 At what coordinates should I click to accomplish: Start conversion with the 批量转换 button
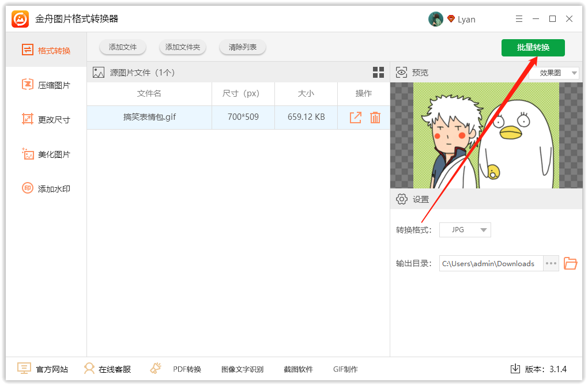tap(533, 48)
